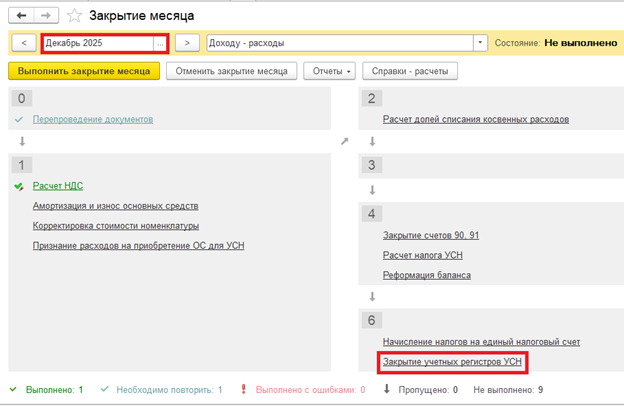Open 'Закрытие счетов 90, 91'
The height and width of the screenshot is (406, 624).
(x=431, y=235)
